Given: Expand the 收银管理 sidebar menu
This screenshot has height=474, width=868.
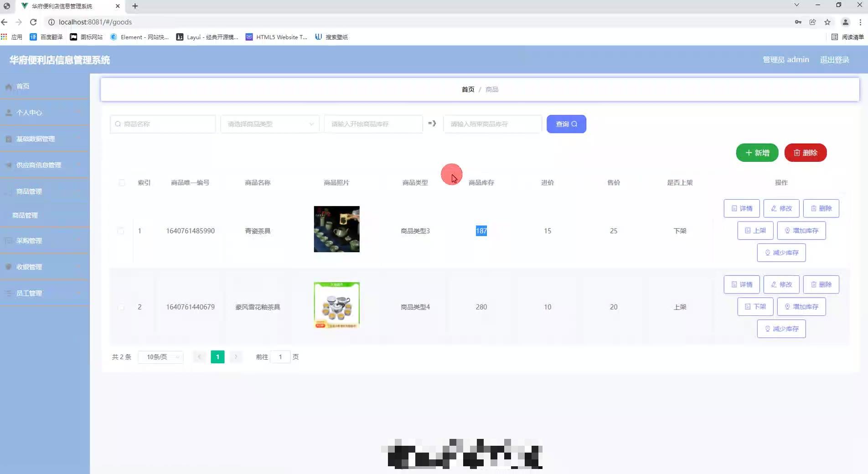Looking at the screenshot, I should point(45,267).
